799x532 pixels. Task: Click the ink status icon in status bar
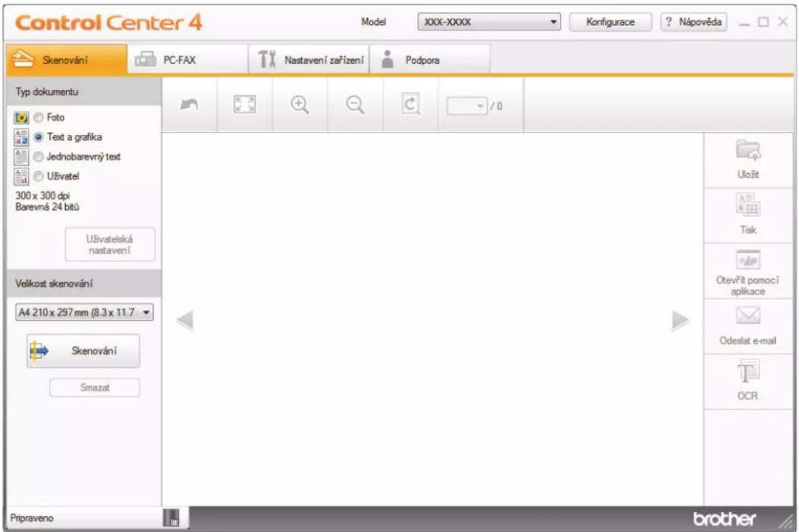(x=171, y=518)
